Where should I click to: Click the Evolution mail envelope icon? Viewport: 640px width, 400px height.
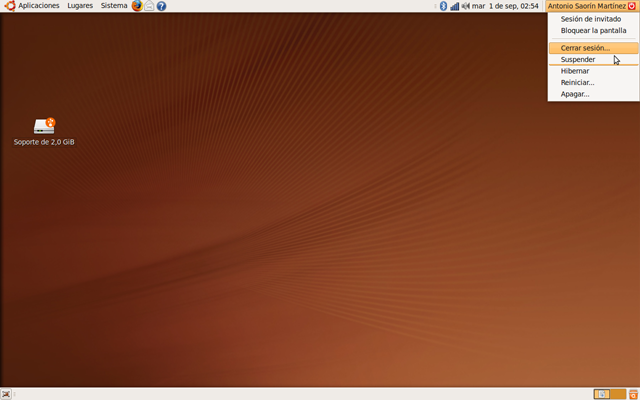point(149,6)
